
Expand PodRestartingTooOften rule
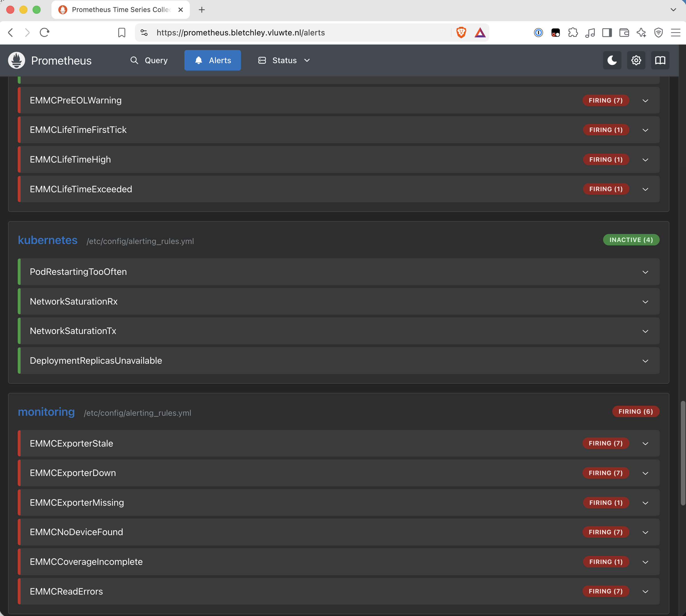tap(339, 272)
